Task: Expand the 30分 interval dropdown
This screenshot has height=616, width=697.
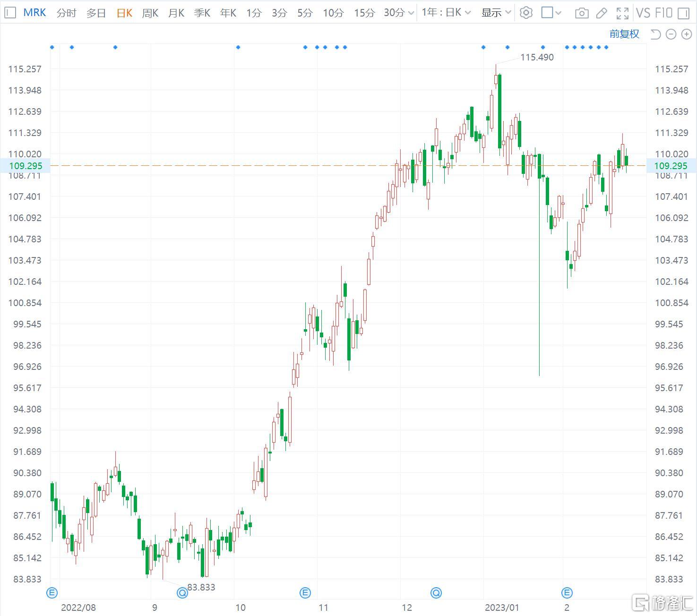Action: [x=399, y=13]
